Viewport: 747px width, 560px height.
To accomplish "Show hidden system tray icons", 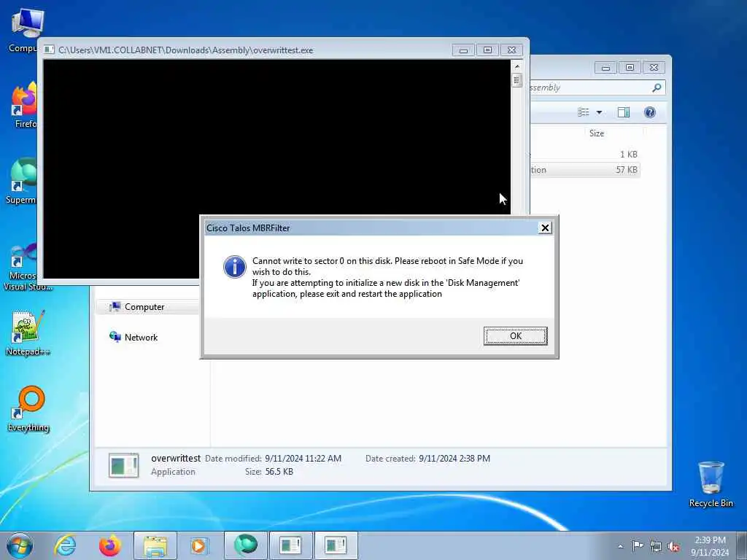I will tap(620, 546).
